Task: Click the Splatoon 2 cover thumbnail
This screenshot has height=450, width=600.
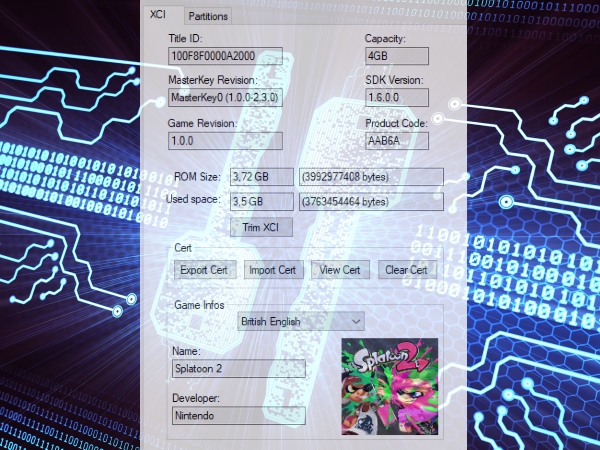Action: [390, 386]
